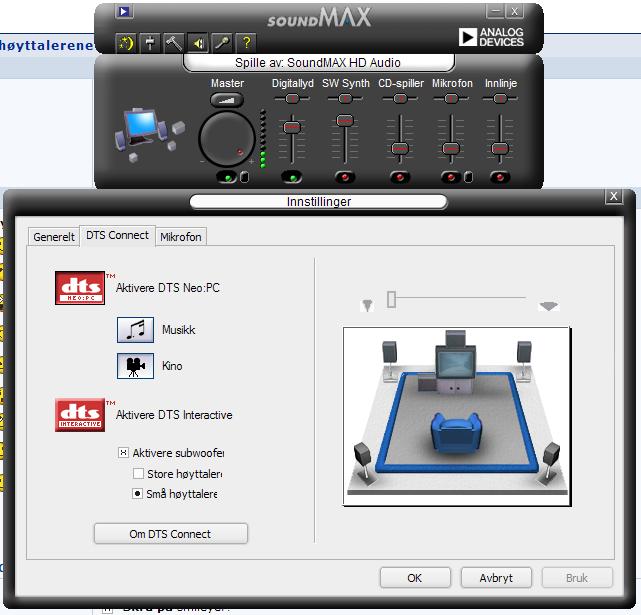Click the small advanced button beside Mikrofon mute

coord(468,177)
